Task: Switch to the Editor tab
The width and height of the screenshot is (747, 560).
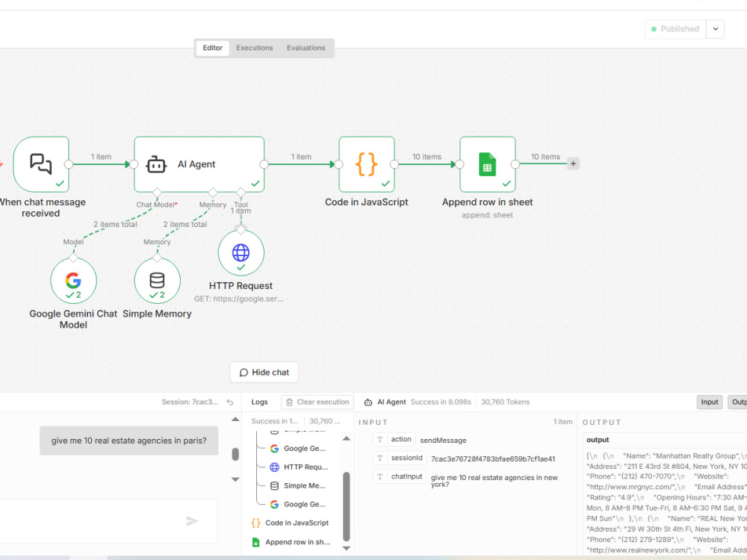Action: pos(212,48)
